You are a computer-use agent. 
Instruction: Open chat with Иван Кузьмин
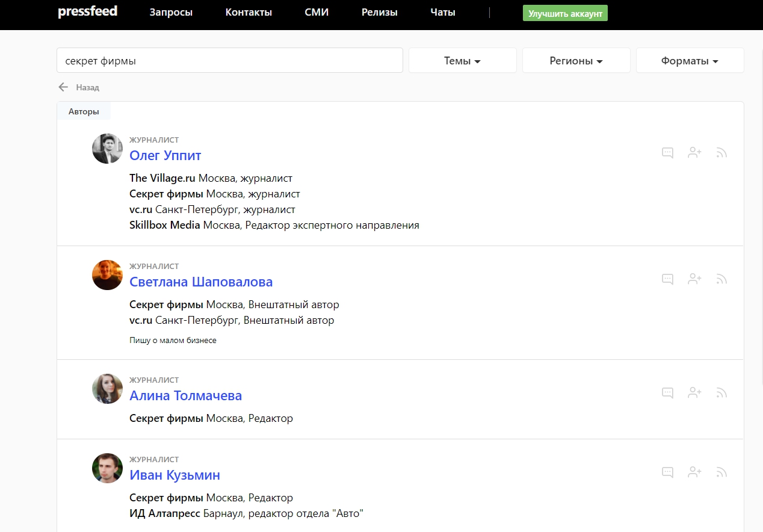tap(667, 472)
